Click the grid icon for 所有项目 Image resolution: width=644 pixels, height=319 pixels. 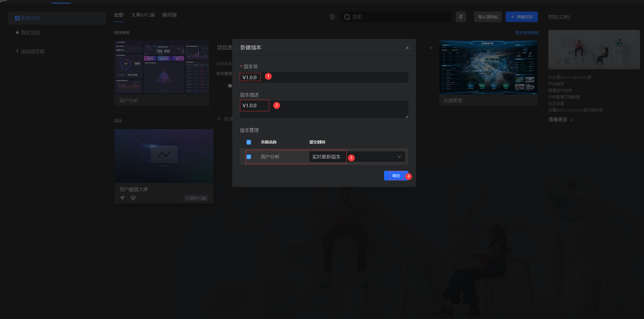(x=17, y=18)
